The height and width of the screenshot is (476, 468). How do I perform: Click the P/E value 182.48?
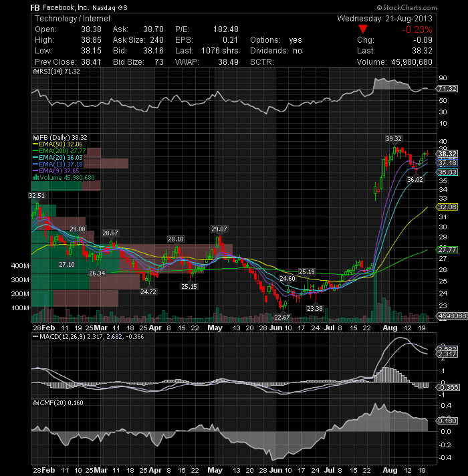(226, 29)
